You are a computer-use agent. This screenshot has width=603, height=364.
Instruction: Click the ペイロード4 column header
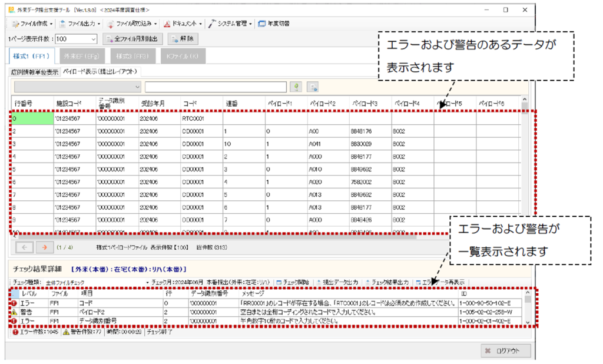click(413, 104)
